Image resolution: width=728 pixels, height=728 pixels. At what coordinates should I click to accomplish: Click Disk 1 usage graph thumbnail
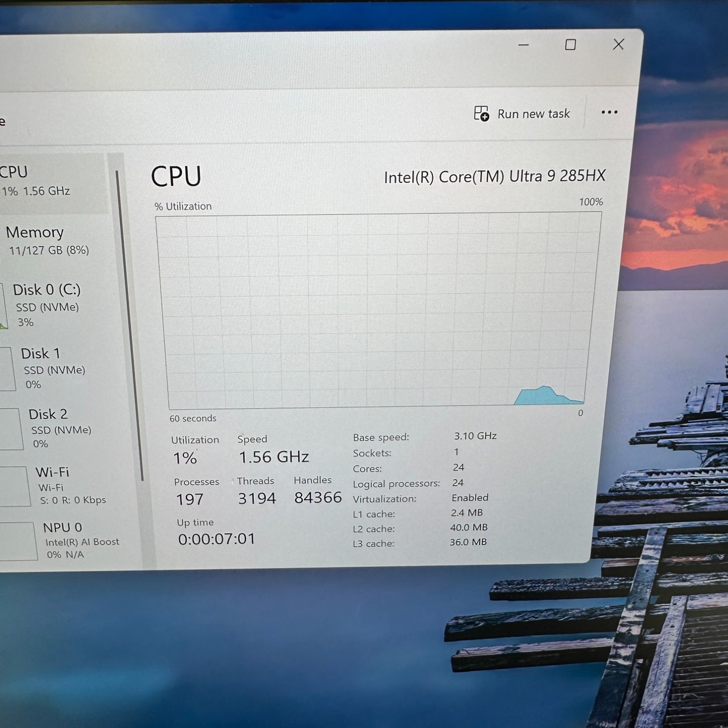click(x=7, y=369)
